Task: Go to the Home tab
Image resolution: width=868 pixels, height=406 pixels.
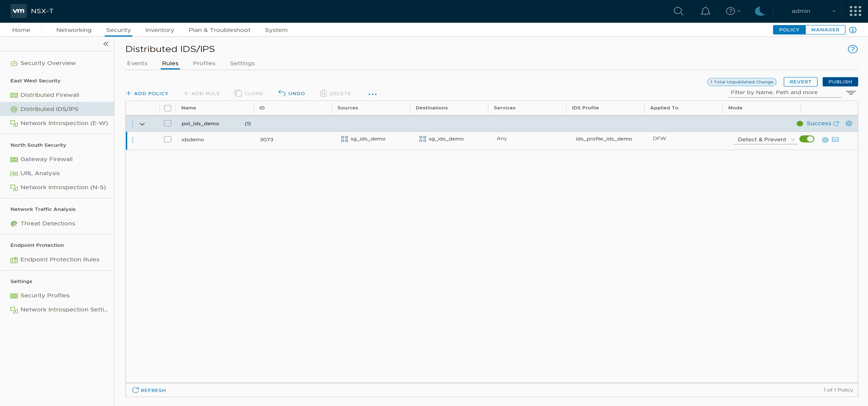Action: point(21,30)
